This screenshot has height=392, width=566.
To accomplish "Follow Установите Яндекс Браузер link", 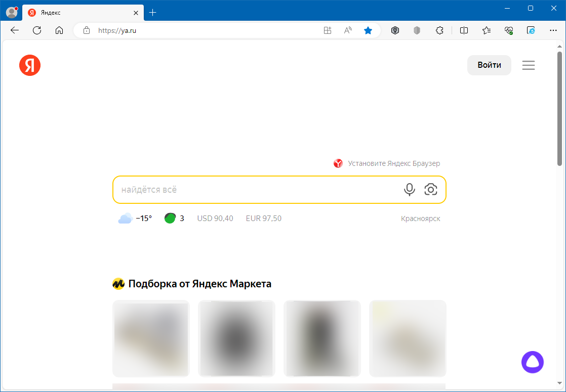I will 394,163.
